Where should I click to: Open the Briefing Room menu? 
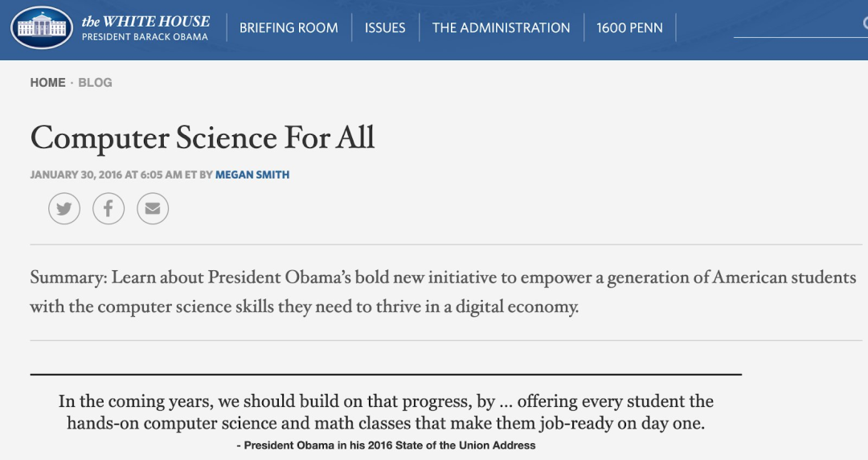click(x=289, y=27)
